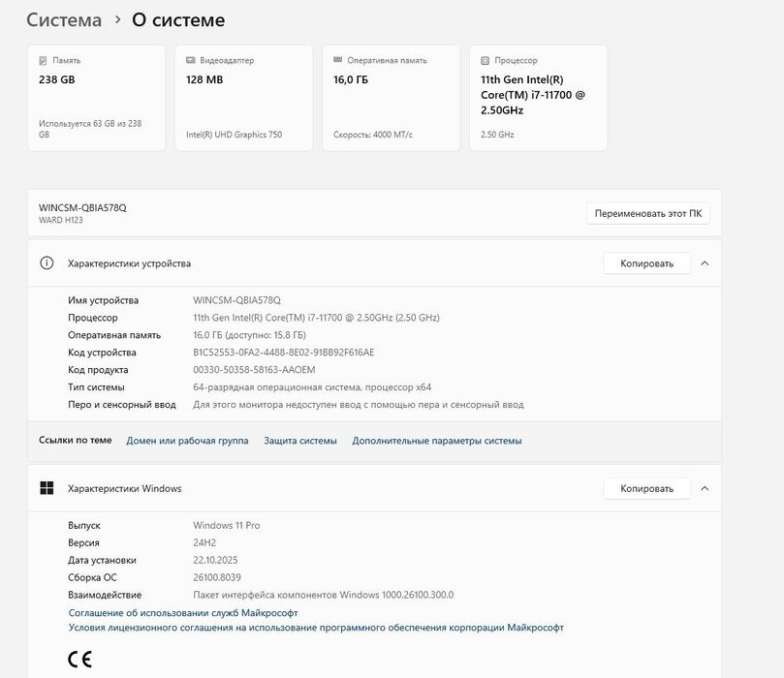Image resolution: width=784 pixels, height=678 pixels.
Task: Go back to Система breadcrumb
Action: click(x=64, y=19)
